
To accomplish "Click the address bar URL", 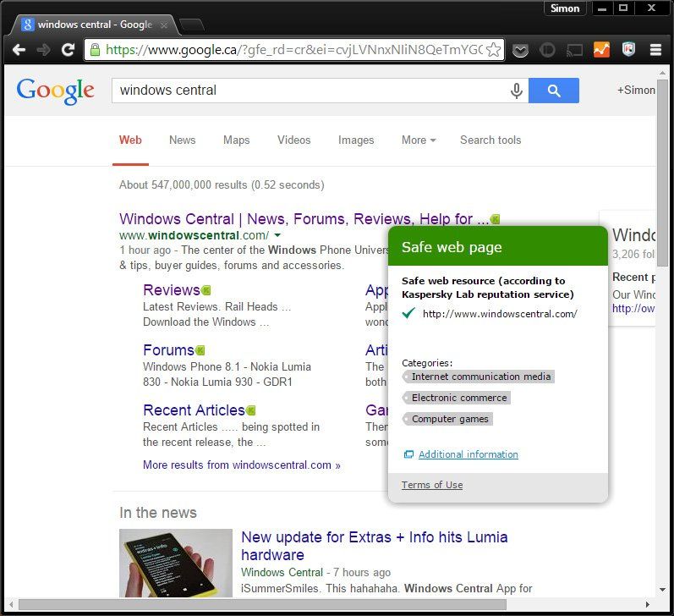I will point(294,50).
